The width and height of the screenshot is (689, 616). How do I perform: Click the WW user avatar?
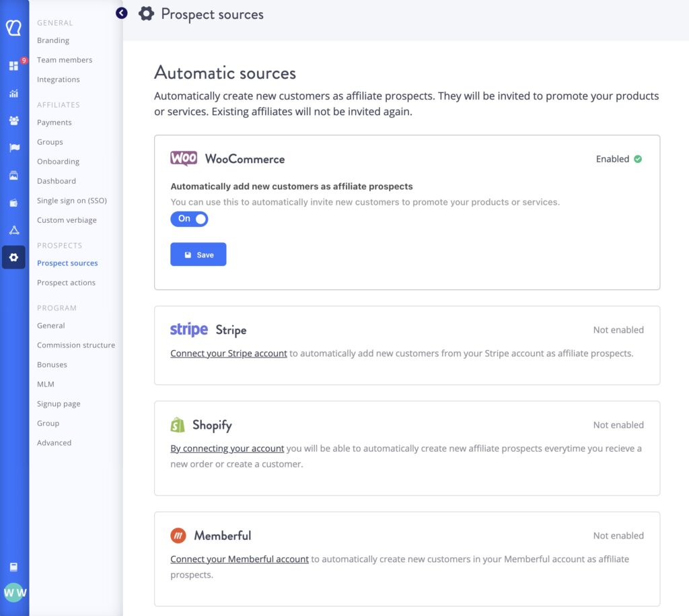(14, 593)
